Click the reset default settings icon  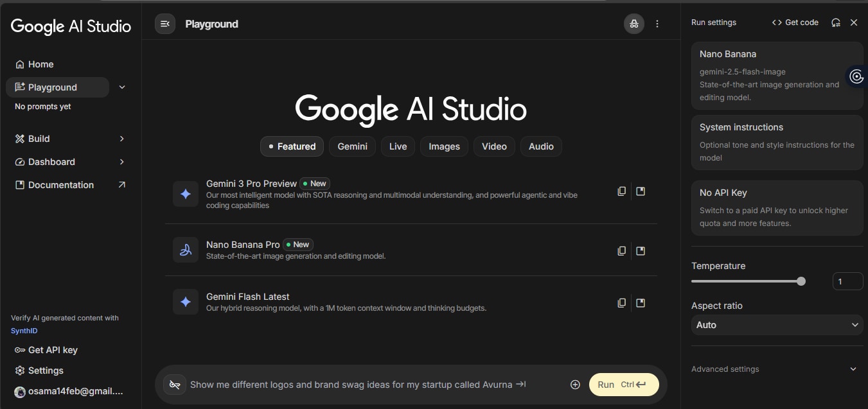point(835,22)
